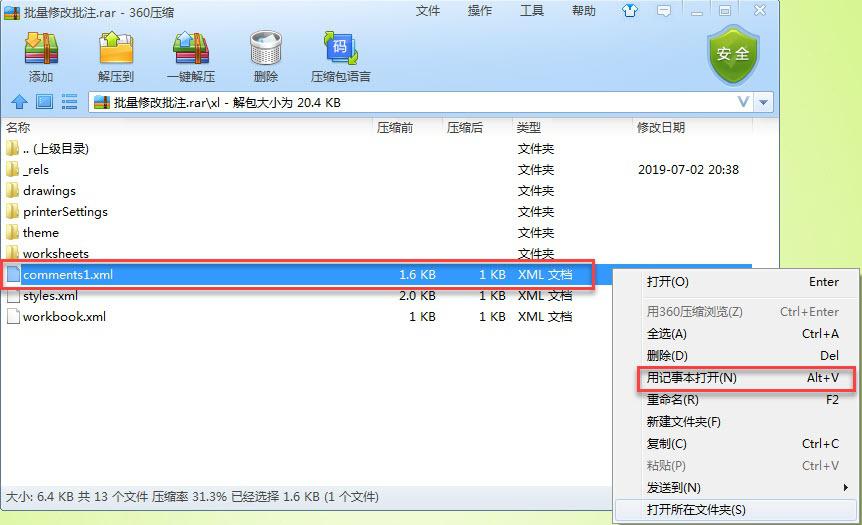Open the address bar path history dropdown
This screenshot has width=862, height=525.
point(763,102)
